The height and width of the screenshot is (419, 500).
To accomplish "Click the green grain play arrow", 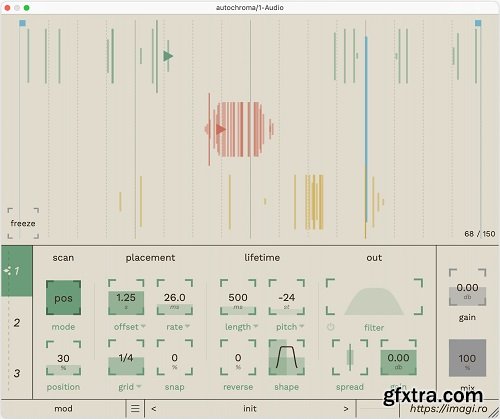I will pyautogui.click(x=168, y=56).
